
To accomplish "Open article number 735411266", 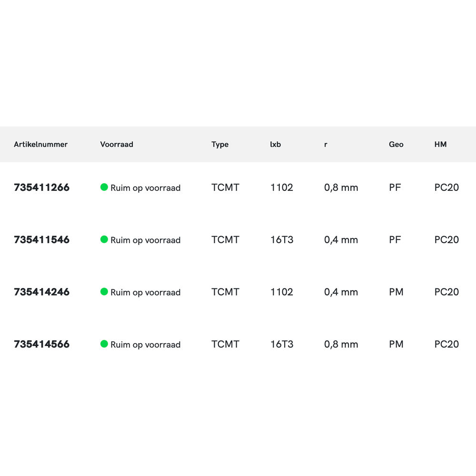I will pos(42,188).
